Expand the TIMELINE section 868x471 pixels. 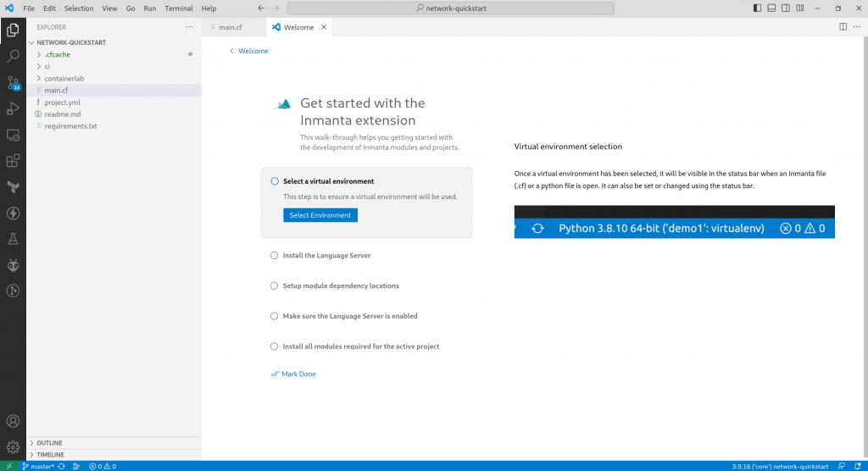click(x=114, y=454)
